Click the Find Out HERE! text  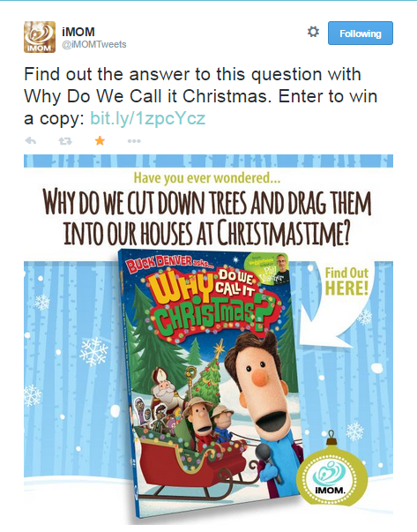(346, 281)
